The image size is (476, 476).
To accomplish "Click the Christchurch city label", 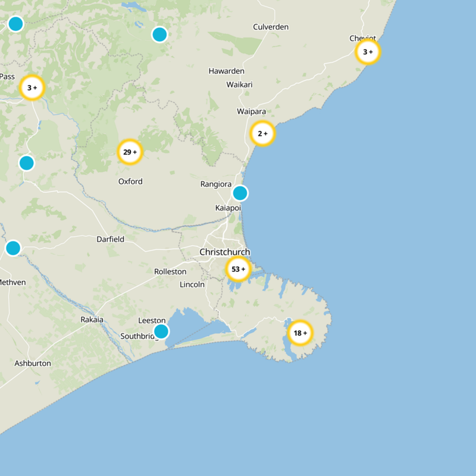I will pos(225,252).
